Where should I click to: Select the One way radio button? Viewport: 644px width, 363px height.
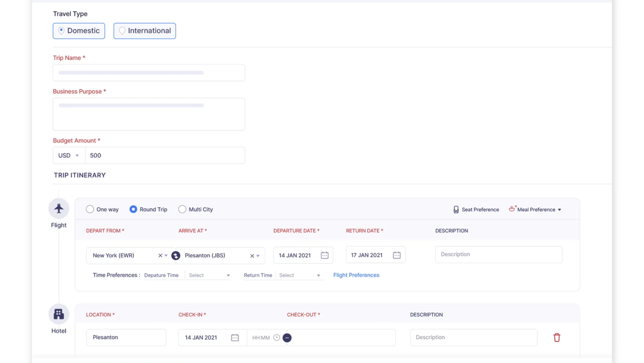(90, 209)
